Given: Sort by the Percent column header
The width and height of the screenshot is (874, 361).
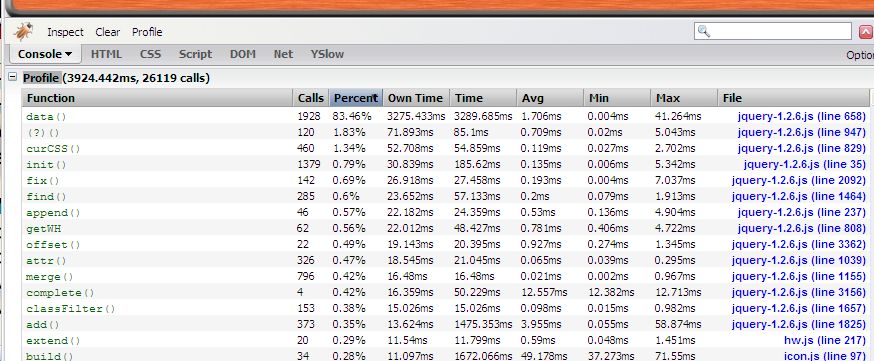Looking at the screenshot, I should click(x=356, y=98).
